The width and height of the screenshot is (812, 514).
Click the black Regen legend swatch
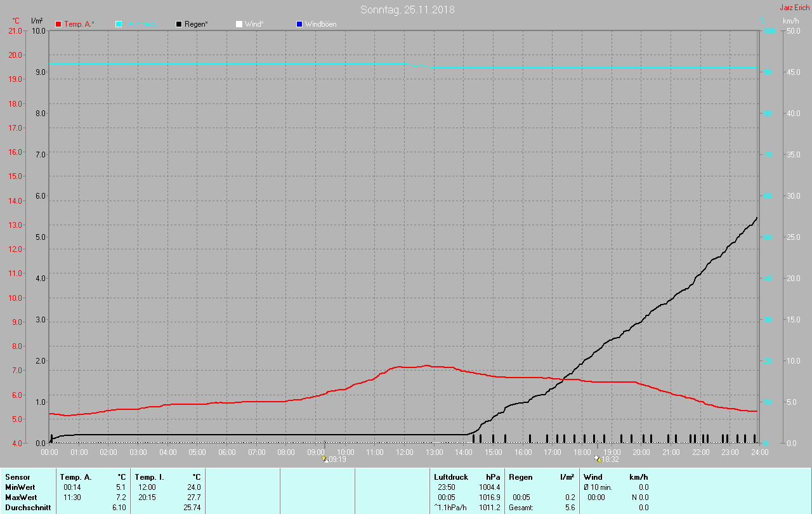(179, 24)
